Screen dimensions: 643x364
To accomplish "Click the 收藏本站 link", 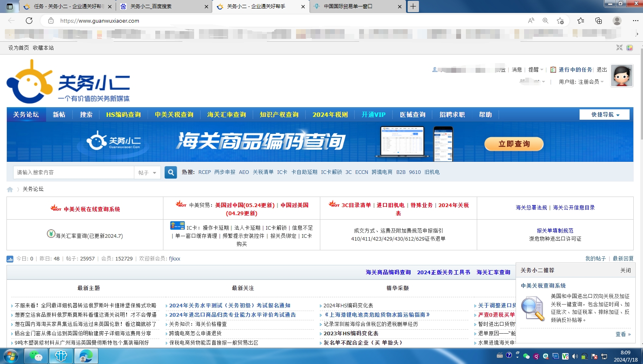I will pos(43,48).
